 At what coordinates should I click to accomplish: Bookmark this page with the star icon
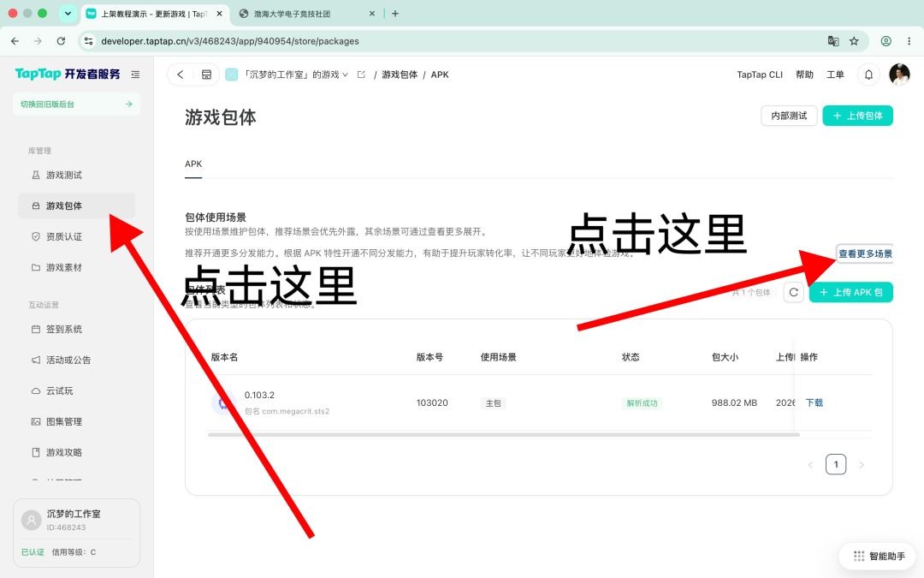(x=854, y=41)
